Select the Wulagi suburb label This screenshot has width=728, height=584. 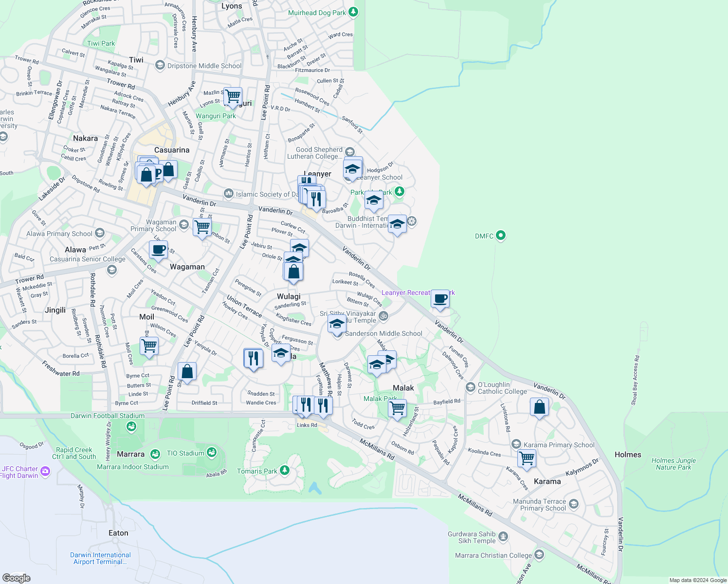coord(289,296)
